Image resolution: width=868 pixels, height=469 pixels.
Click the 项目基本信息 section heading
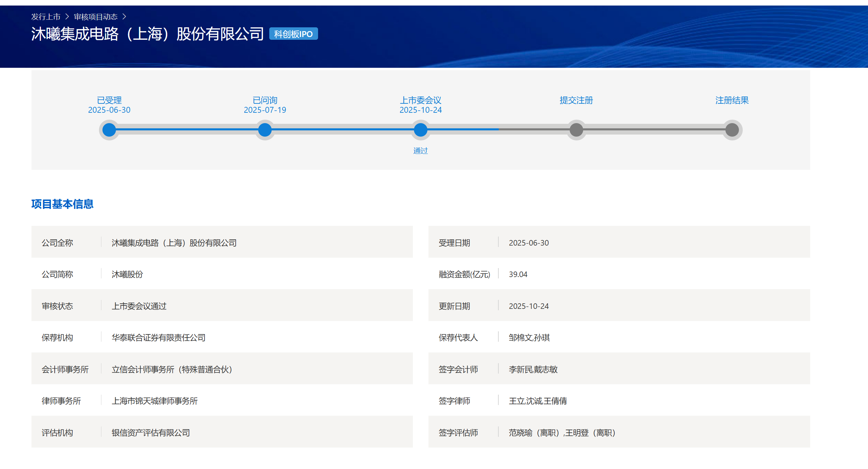click(x=62, y=204)
